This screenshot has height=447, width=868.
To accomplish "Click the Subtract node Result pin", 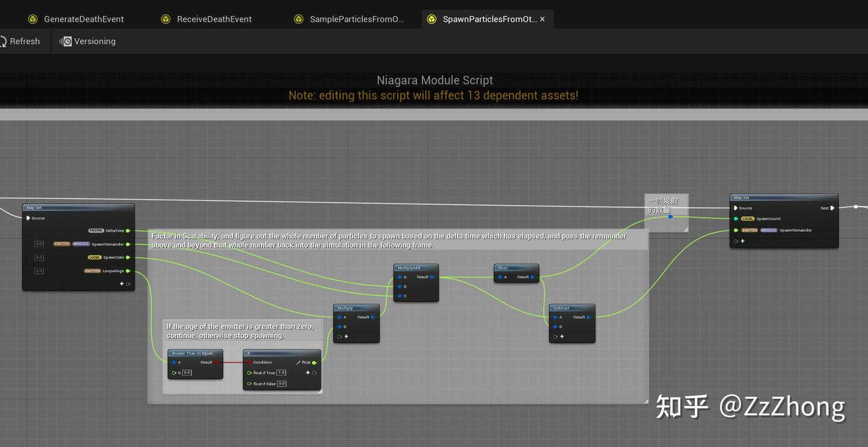I will point(588,317).
